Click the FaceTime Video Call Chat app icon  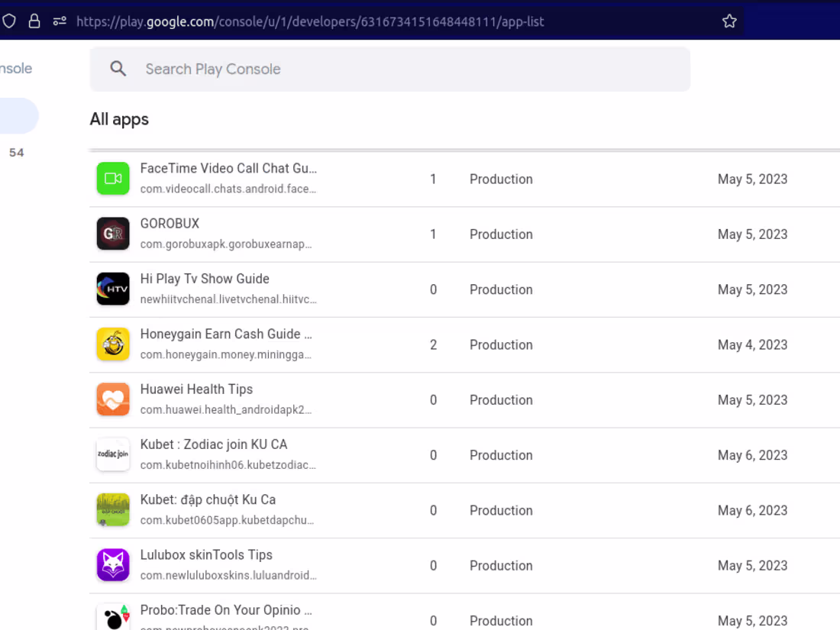point(113,178)
